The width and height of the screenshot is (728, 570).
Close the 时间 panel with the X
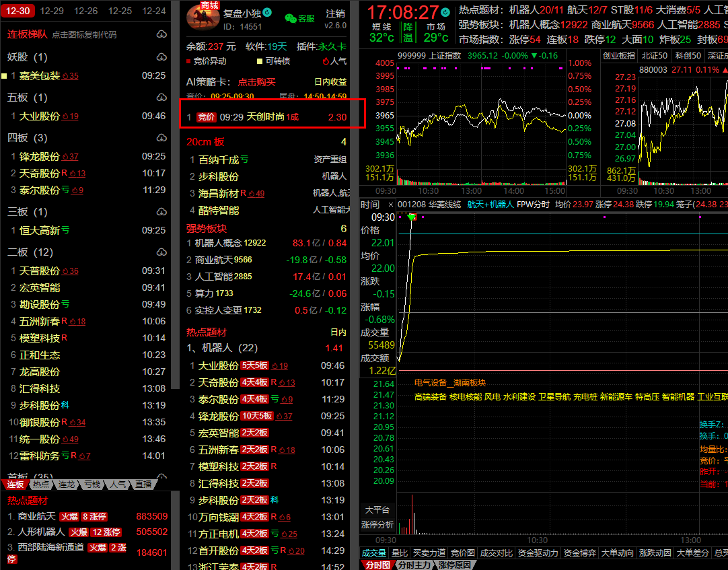(x=390, y=205)
